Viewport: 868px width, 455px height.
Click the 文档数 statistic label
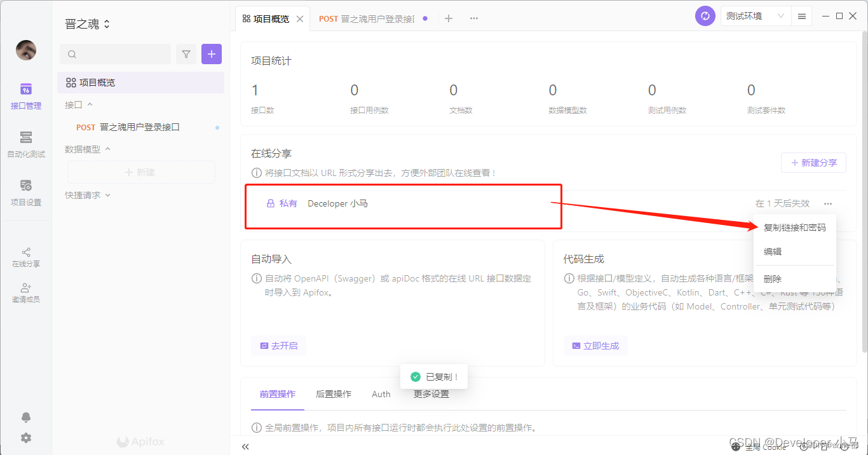point(461,110)
